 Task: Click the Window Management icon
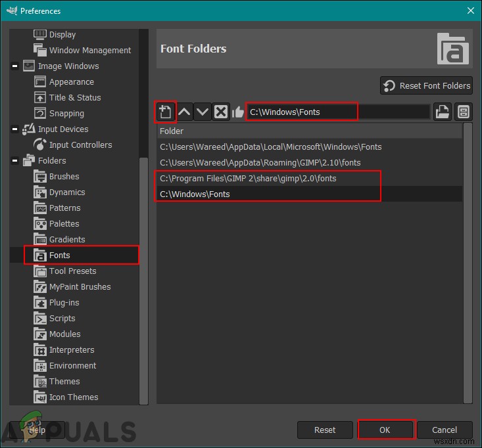[40, 50]
